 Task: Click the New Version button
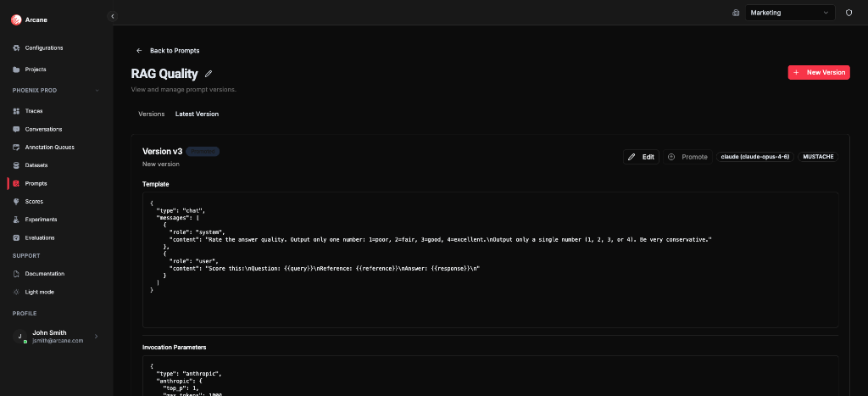click(819, 73)
